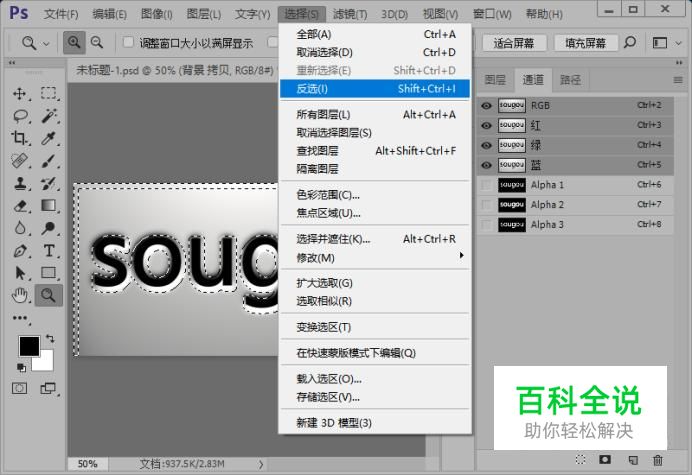Image resolution: width=692 pixels, height=475 pixels.
Task: Choose 色彩范围(C)... menu item
Action: pos(375,195)
